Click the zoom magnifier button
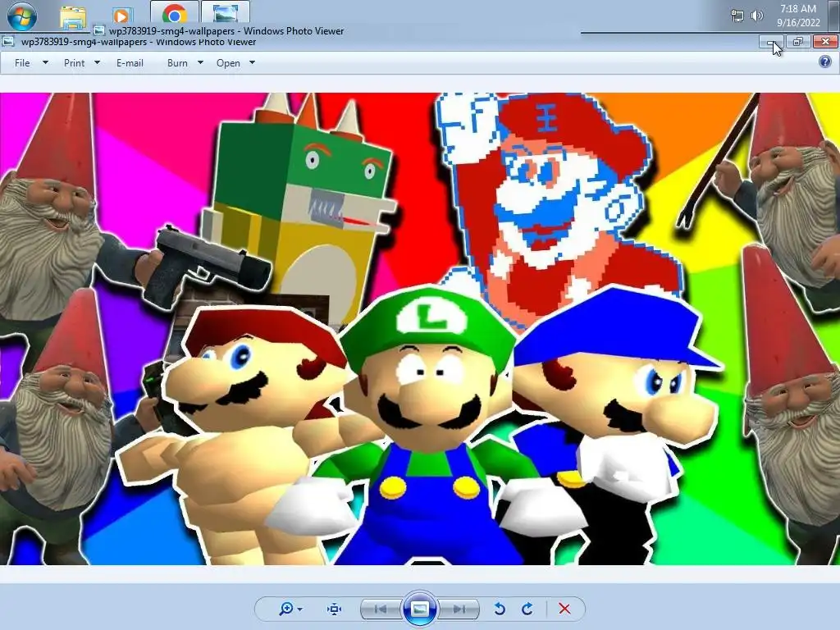This screenshot has height=630, width=840. point(285,609)
